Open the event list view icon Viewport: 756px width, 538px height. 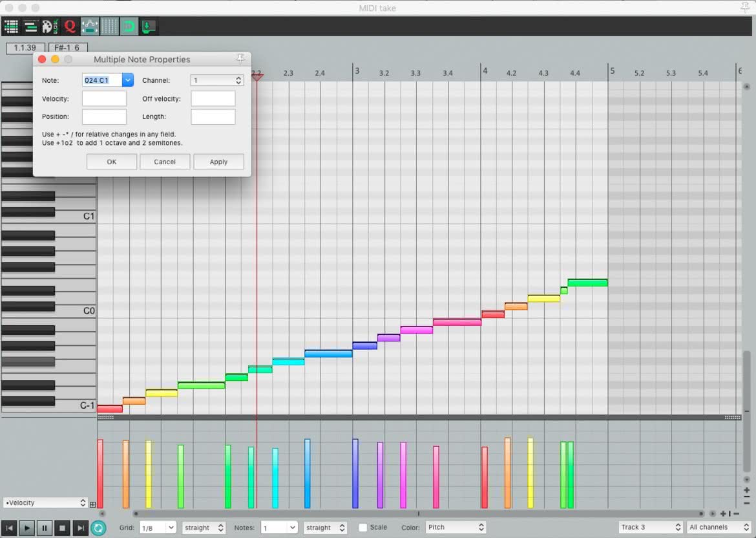(11, 27)
